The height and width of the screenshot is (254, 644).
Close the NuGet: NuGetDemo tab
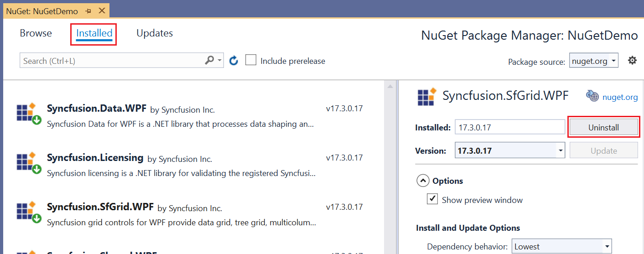(x=102, y=10)
